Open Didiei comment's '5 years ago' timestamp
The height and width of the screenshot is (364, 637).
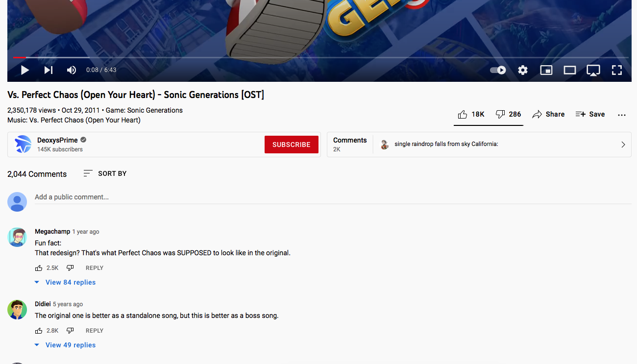(x=68, y=304)
